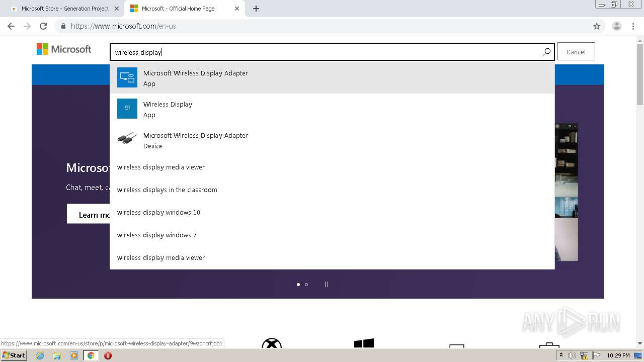This screenshot has height=362, width=644.
Task: Click the adapter device thumbnail image
Action: [127, 138]
